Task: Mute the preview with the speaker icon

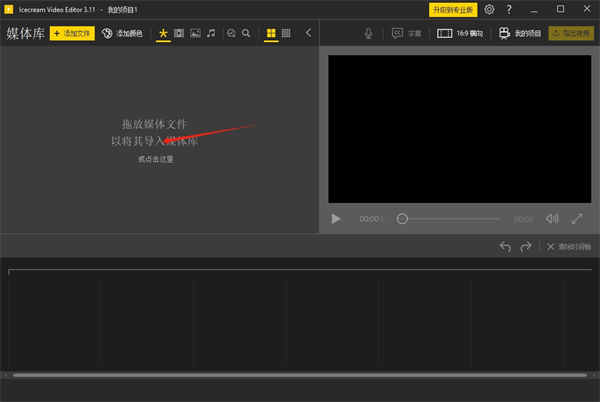Action: (x=552, y=219)
